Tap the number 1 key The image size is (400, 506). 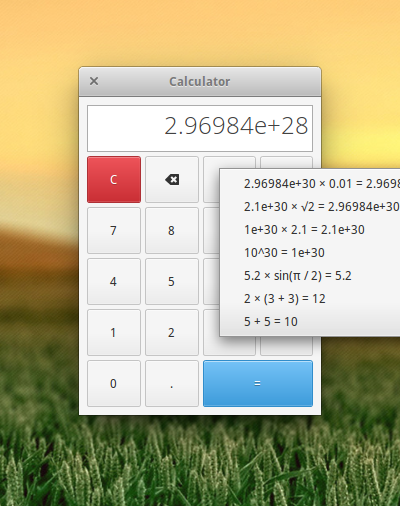pyautogui.click(x=114, y=332)
